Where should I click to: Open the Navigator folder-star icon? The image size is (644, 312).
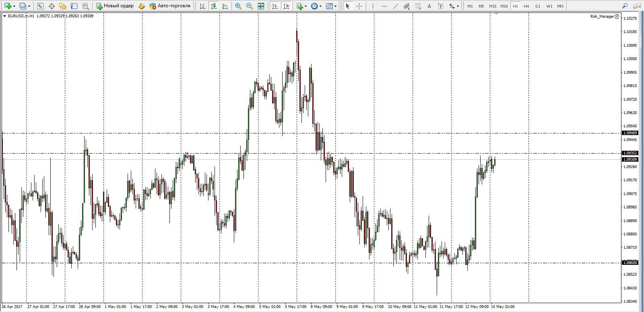coord(63,6)
